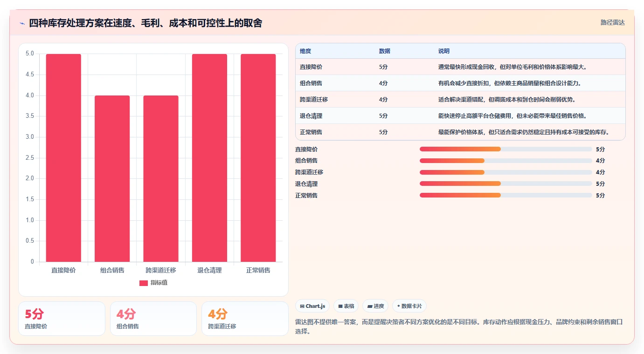This screenshot has width=644, height=354.
Task: Open the 4分 跨渠道迁移 data card
Action: pyautogui.click(x=245, y=319)
